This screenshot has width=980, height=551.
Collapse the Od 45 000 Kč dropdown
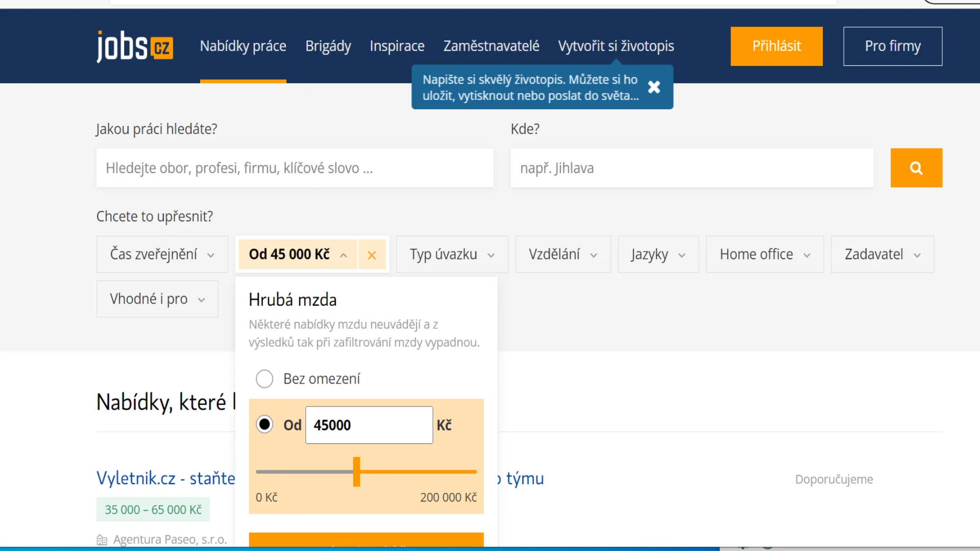pyautogui.click(x=298, y=254)
